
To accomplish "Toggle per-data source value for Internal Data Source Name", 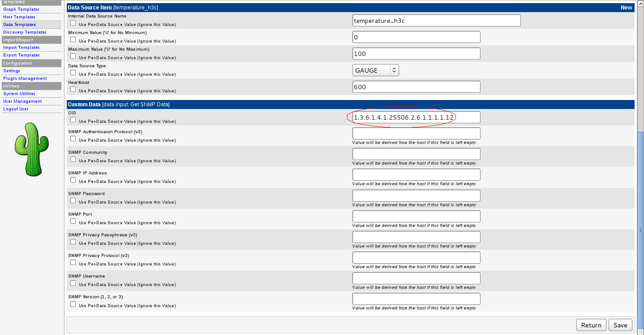I will (x=73, y=22).
